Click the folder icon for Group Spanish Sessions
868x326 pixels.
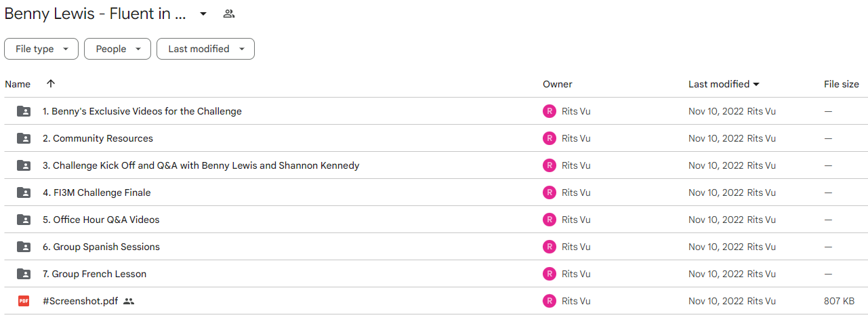(x=24, y=247)
